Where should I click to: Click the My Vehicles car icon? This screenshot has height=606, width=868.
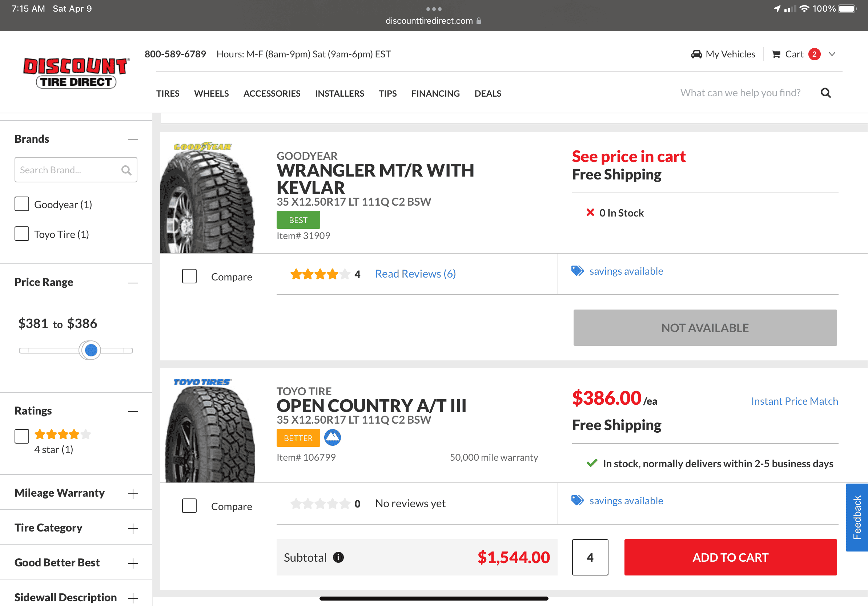tap(696, 54)
